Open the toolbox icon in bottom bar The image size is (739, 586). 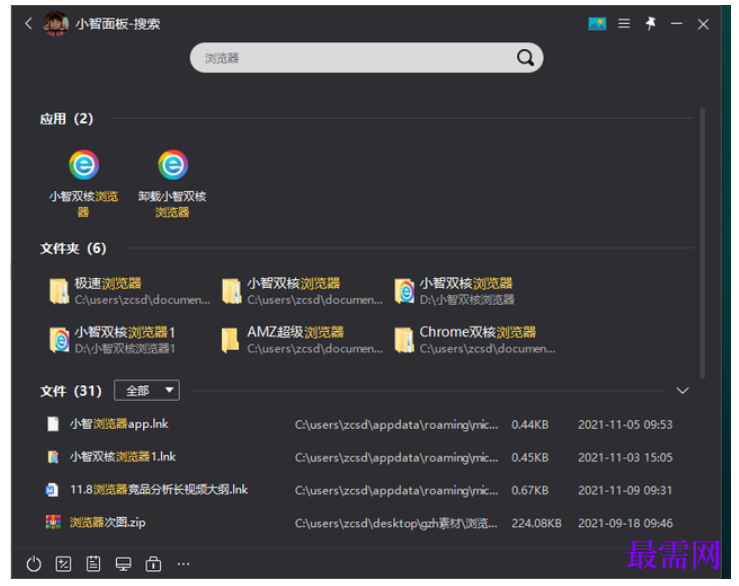point(153,564)
